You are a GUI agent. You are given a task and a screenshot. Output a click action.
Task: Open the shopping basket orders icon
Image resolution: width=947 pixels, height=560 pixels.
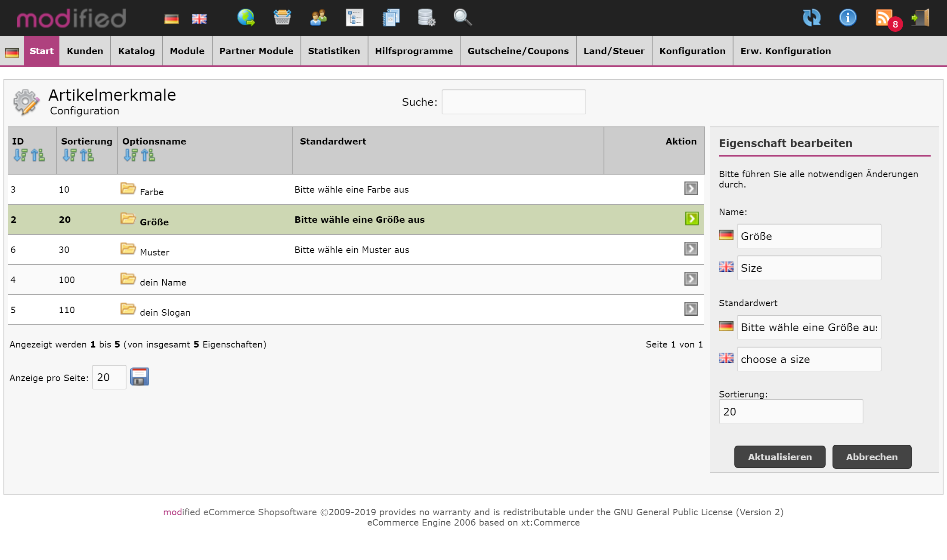pos(282,18)
